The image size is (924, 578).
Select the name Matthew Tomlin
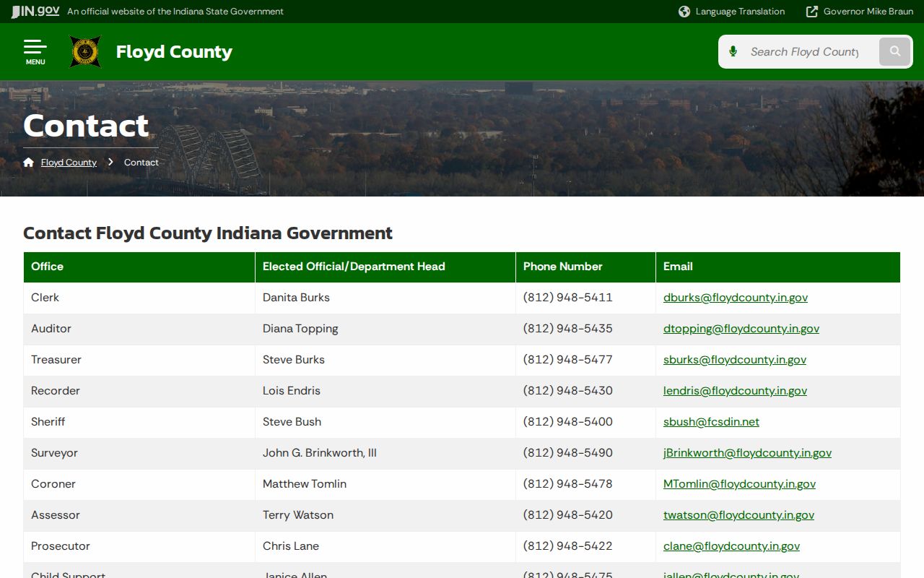coord(305,484)
